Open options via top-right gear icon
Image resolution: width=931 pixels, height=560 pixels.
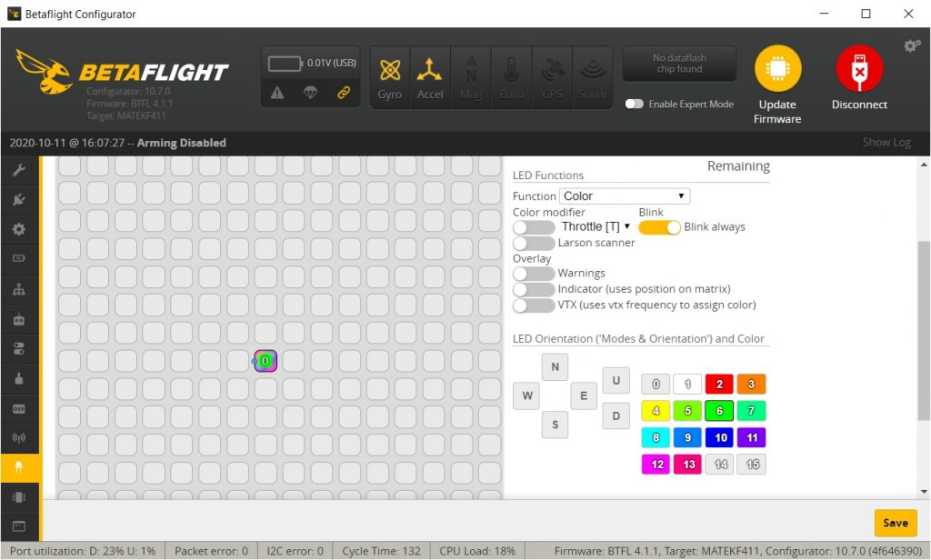point(912,45)
